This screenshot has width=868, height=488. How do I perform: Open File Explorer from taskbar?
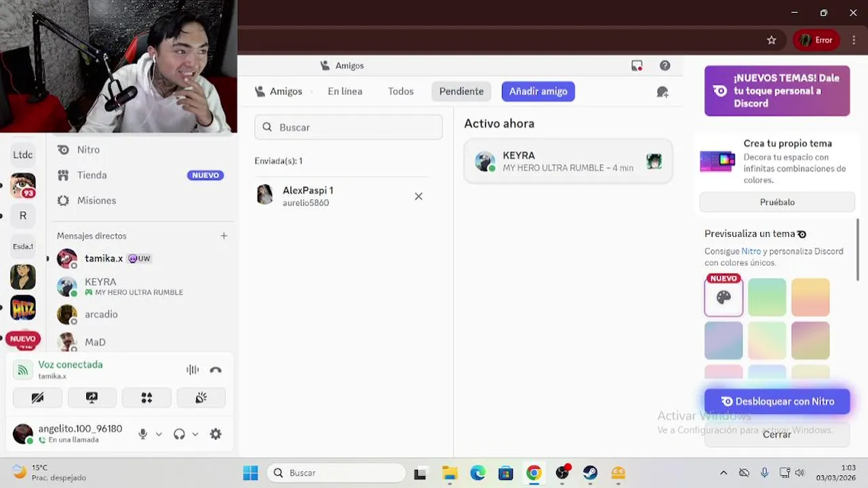click(x=450, y=472)
